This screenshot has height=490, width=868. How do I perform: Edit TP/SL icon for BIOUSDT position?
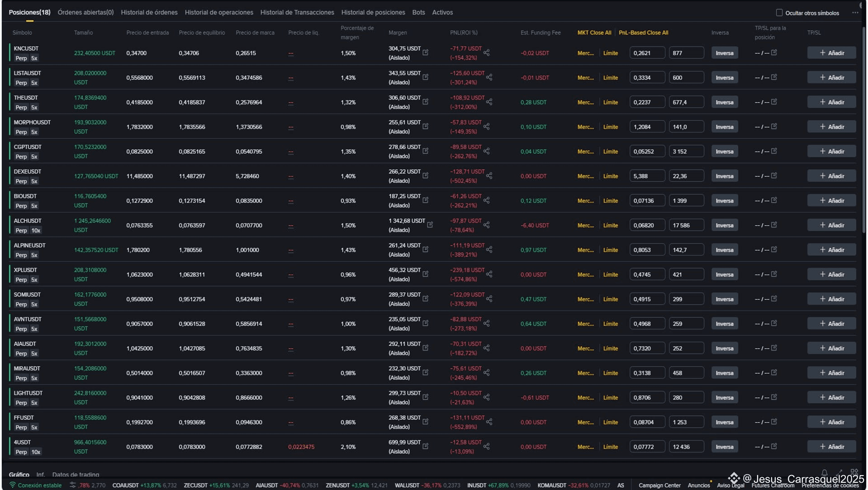tap(774, 200)
